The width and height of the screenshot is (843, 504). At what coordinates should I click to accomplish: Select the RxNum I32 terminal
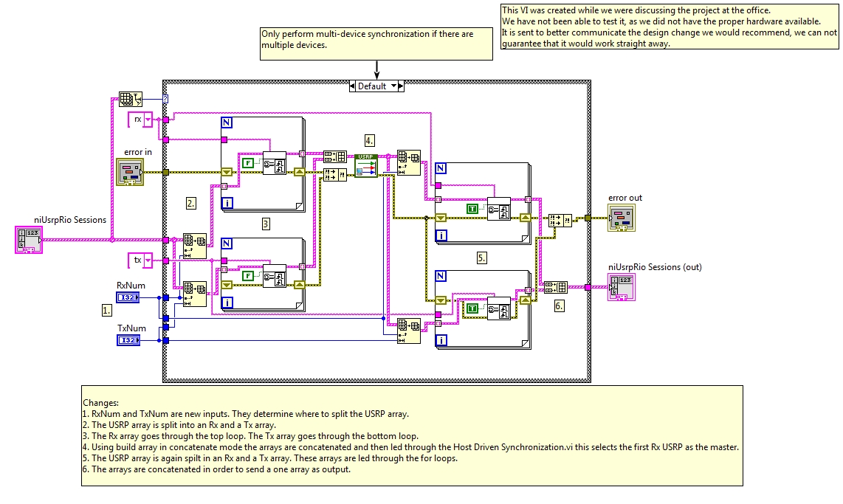pos(128,297)
